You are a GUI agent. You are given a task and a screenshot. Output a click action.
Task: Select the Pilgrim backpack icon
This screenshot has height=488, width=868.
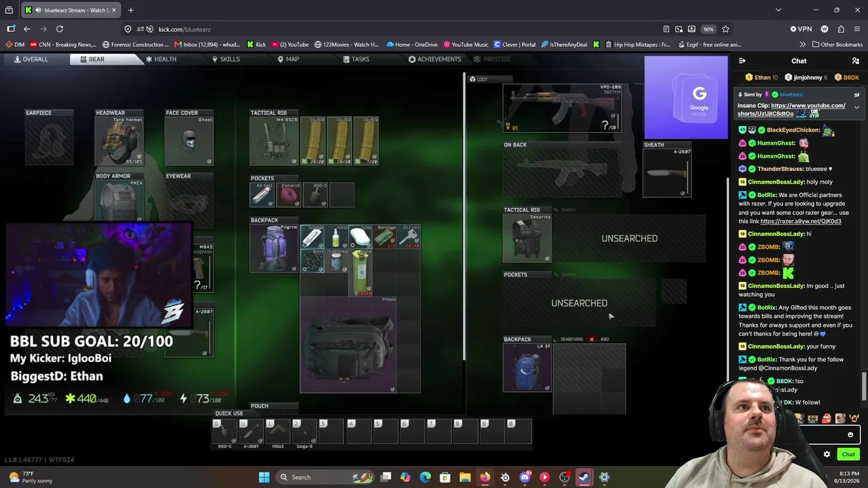click(275, 248)
